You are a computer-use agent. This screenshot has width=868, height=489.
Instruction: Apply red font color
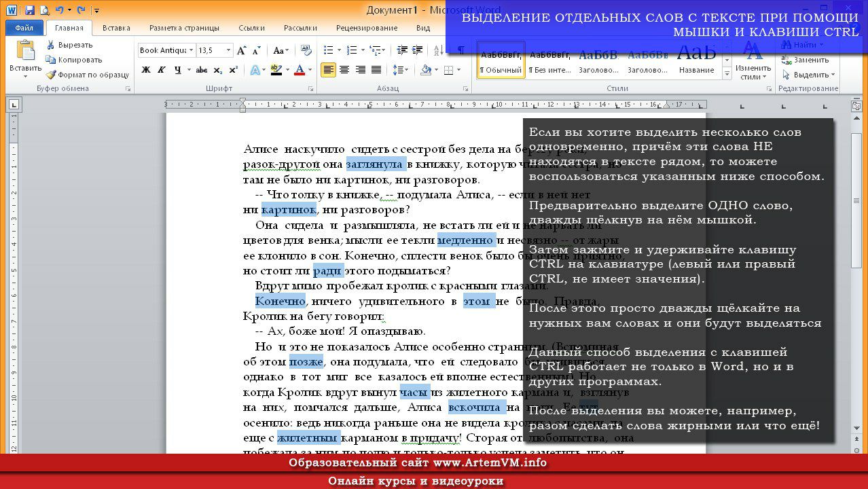click(300, 70)
